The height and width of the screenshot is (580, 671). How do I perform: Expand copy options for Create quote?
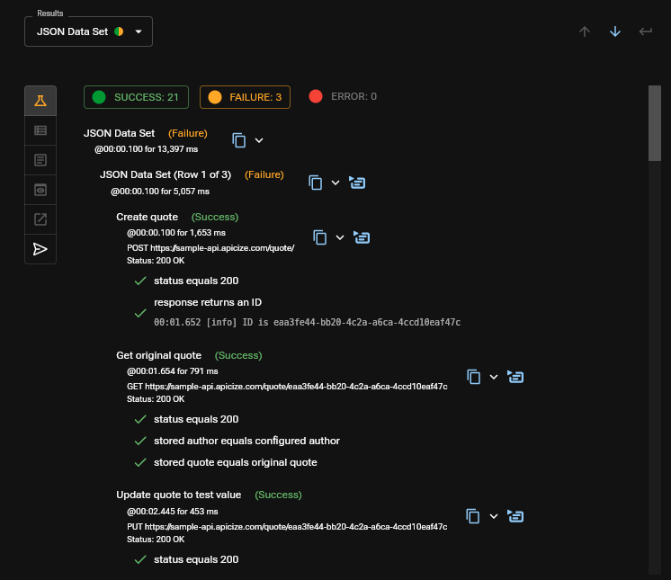click(x=340, y=237)
